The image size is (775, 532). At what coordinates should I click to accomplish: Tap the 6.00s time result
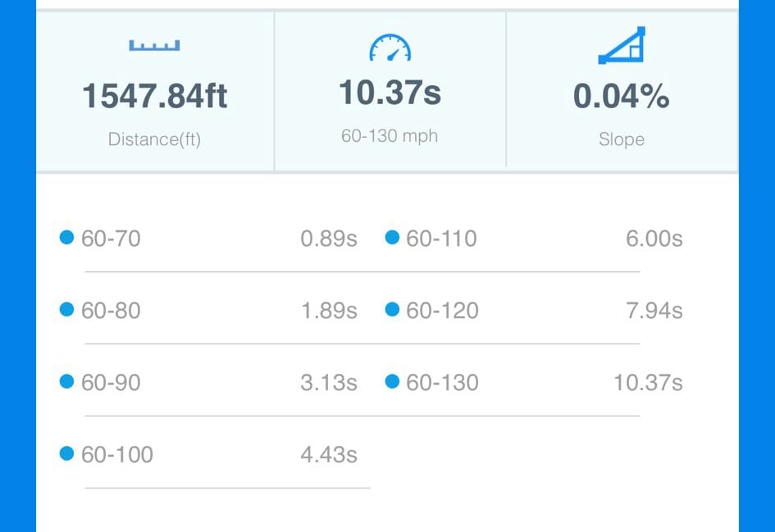(x=654, y=239)
